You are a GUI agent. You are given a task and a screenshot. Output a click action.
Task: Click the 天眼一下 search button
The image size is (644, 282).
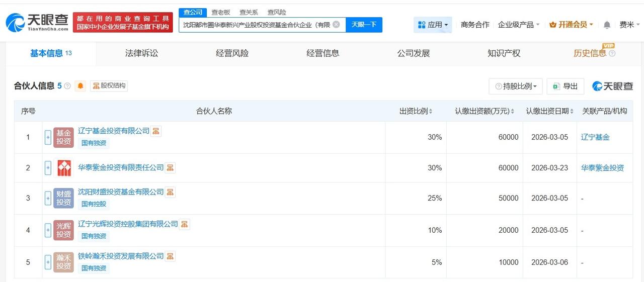[364, 25]
